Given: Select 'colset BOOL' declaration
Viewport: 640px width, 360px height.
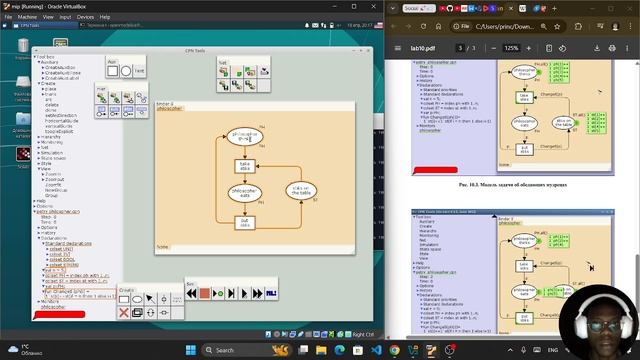Looking at the screenshot, I should click(x=62, y=260).
